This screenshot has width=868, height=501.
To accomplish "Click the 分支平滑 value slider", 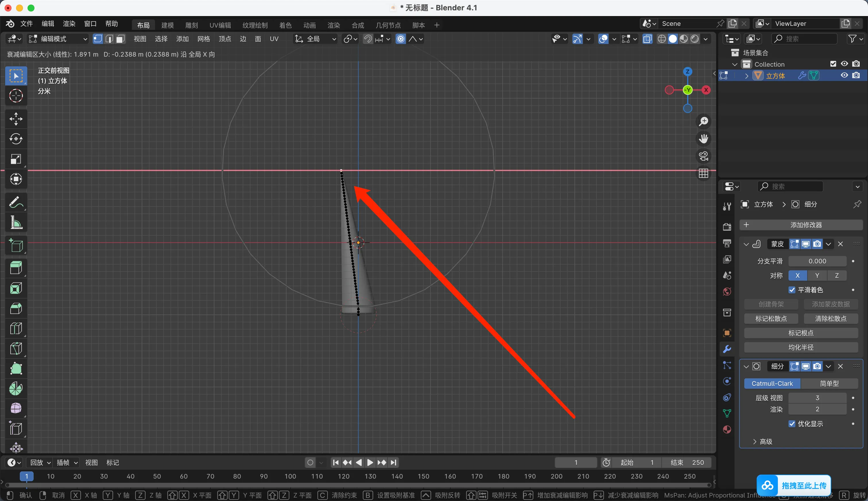I will pos(817,261).
